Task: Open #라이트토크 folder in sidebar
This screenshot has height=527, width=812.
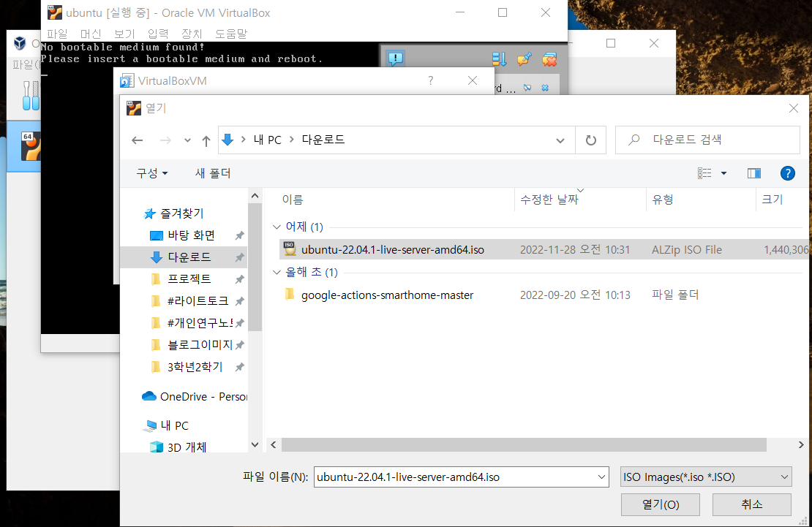Action: pyautogui.click(x=197, y=300)
